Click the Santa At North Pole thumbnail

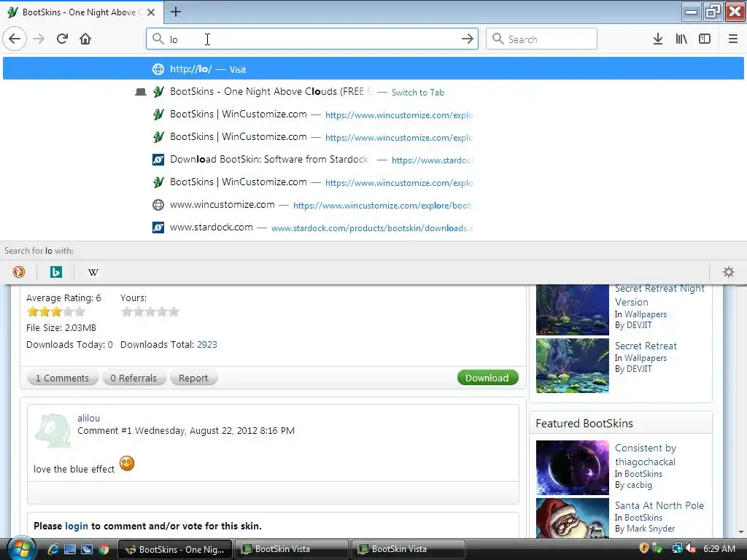coord(572,518)
